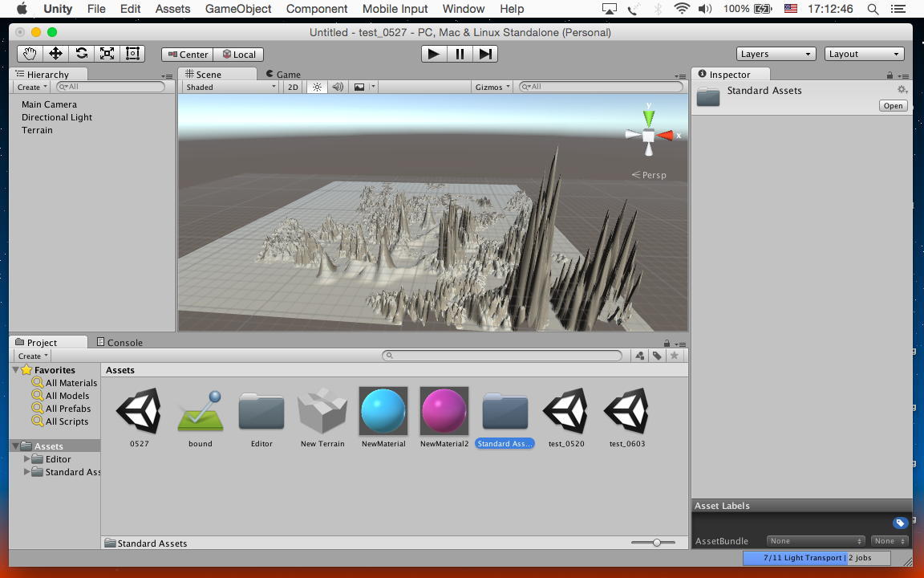Open the Layers dropdown
The image size is (924, 578).
pos(776,54)
